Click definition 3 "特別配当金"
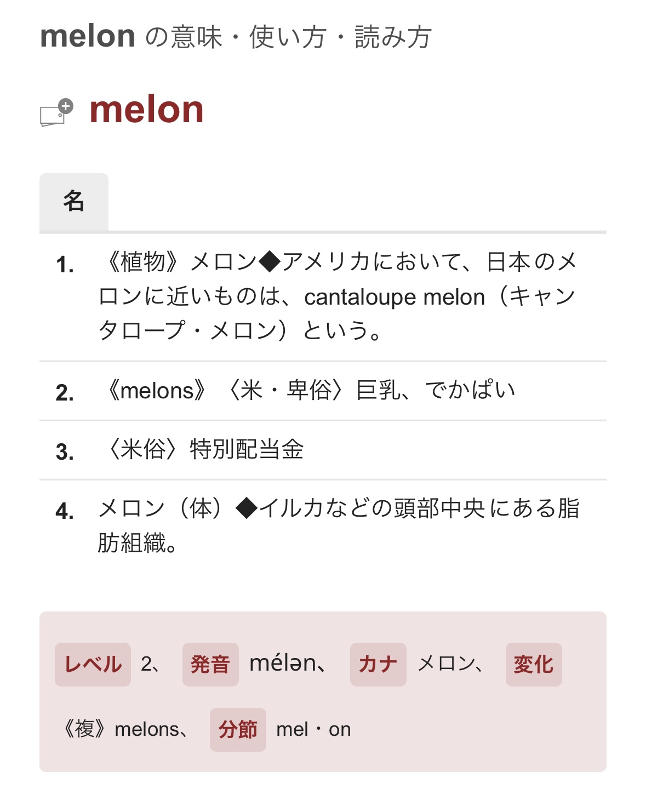The image size is (646, 812). [247, 450]
